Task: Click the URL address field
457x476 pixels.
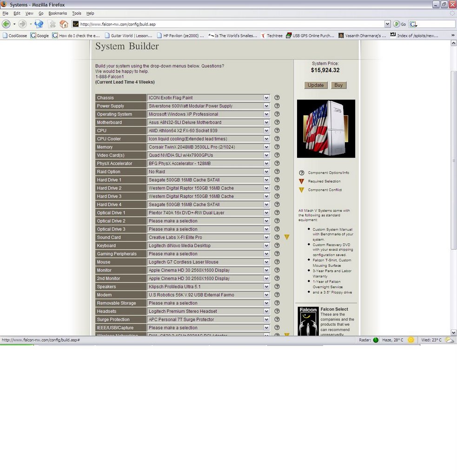Action: tap(232, 24)
